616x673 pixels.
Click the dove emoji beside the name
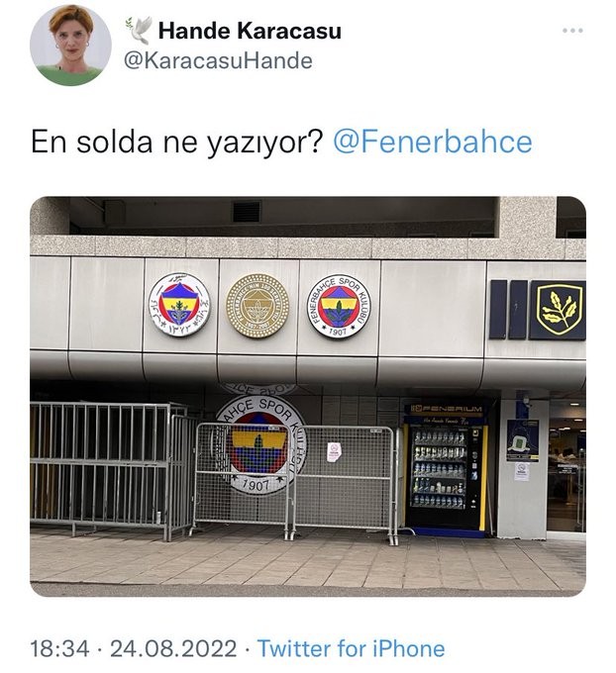pos(140,30)
